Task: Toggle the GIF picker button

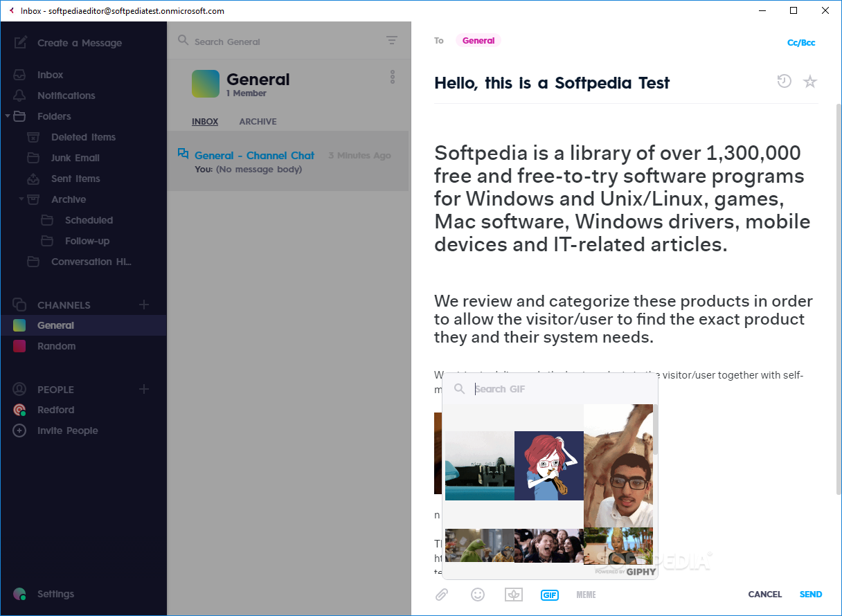Action: point(550,595)
